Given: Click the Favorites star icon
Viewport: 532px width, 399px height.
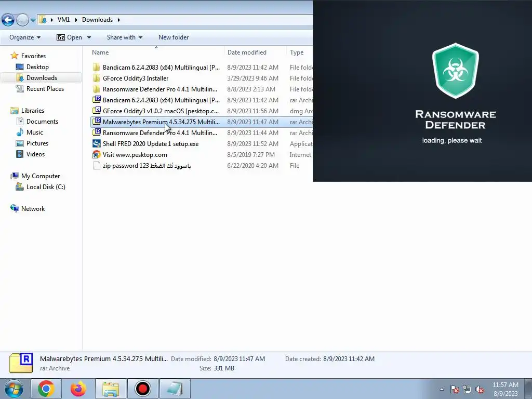Looking at the screenshot, I should pyautogui.click(x=14, y=55).
